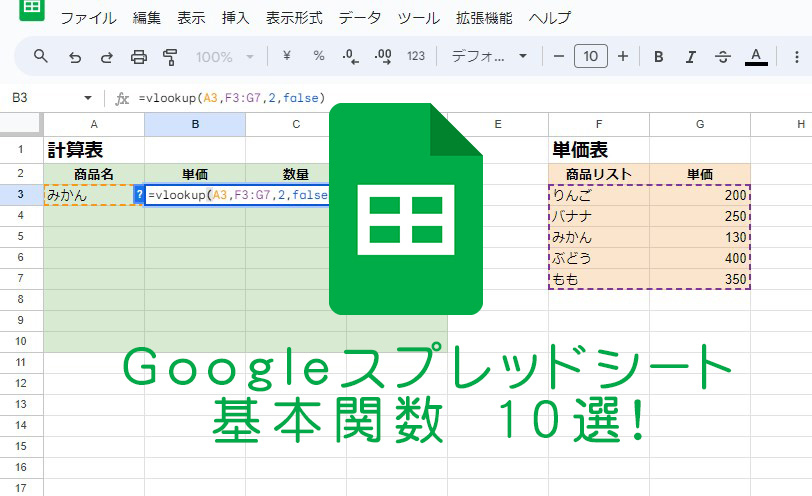The width and height of the screenshot is (812, 496).
Task: Select the バナナ cell
Action: click(599, 216)
